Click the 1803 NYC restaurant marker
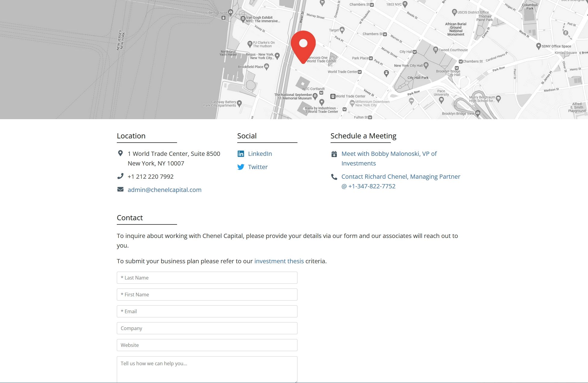Viewport: 588px width, 383px height. (x=405, y=4)
